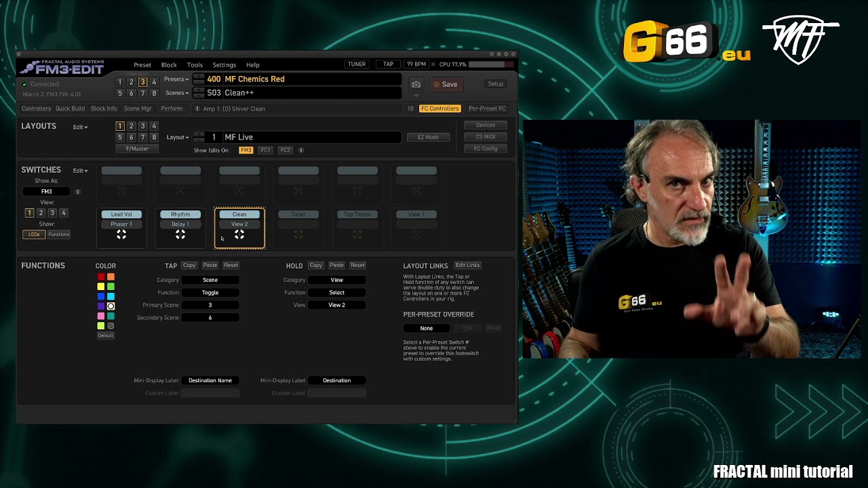The image size is (868, 488).
Task: Click the ring icon on Lead Vol switch
Action: [x=121, y=235]
